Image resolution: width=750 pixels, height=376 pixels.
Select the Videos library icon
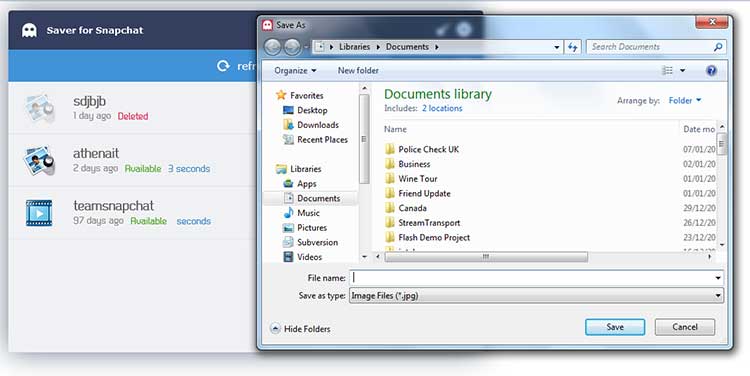coord(288,257)
